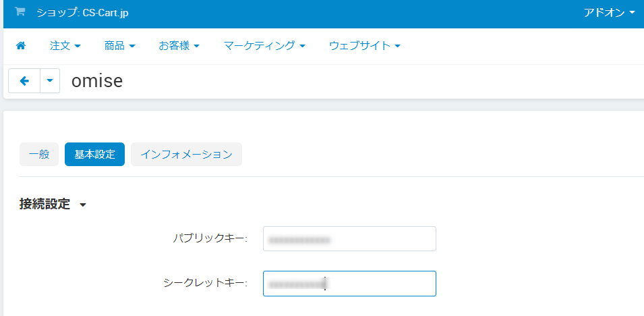Screen dimensions: 644x316
Task: Open the 注文 menu
Action: (65, 46)
